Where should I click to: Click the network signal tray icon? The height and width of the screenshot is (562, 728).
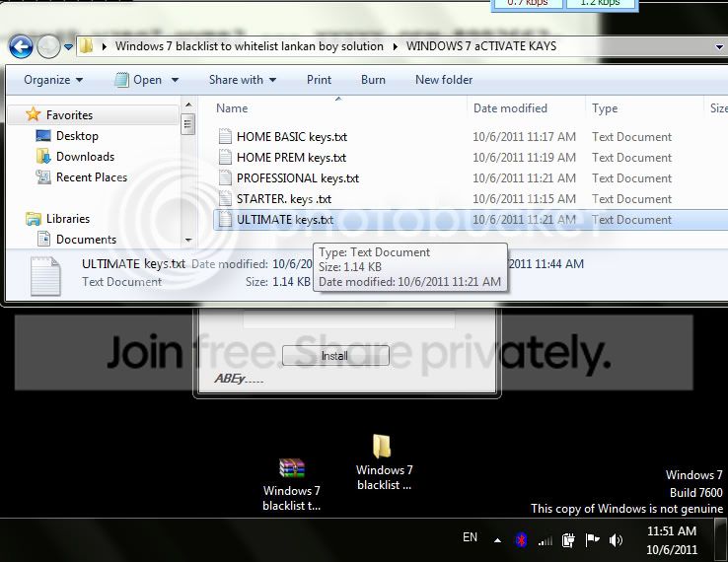[x=546, y=540]
